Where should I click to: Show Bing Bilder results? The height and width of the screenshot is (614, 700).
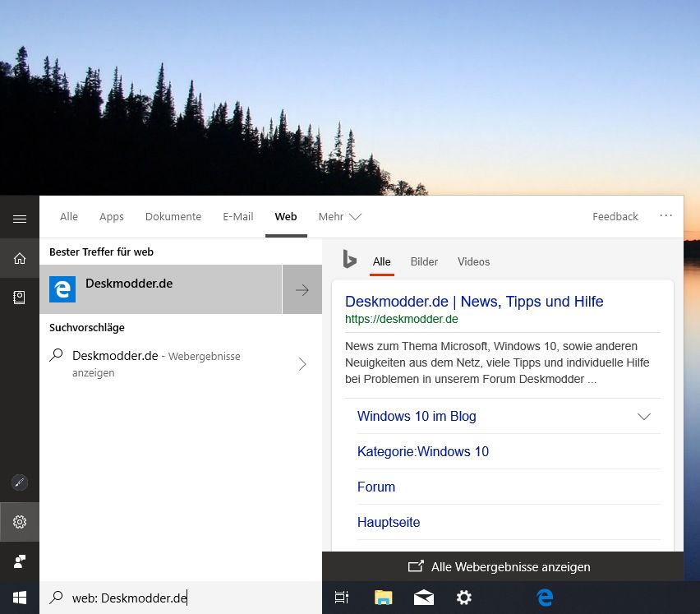click(424, 261)
